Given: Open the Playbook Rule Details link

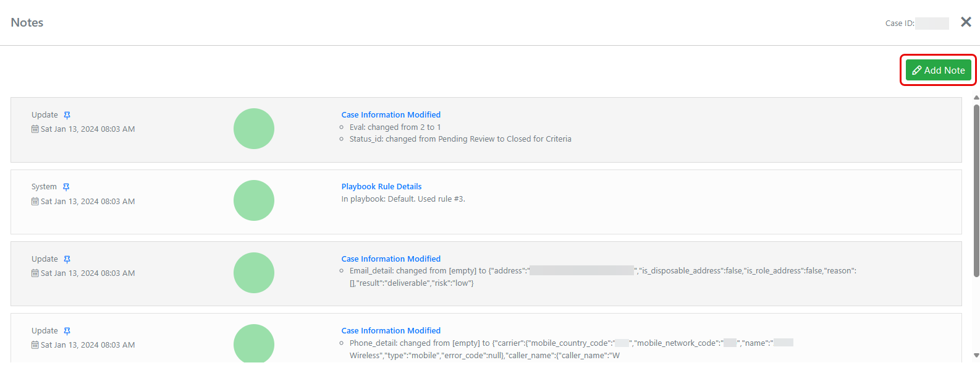Looking at the screenshot, I should [381, 187].
